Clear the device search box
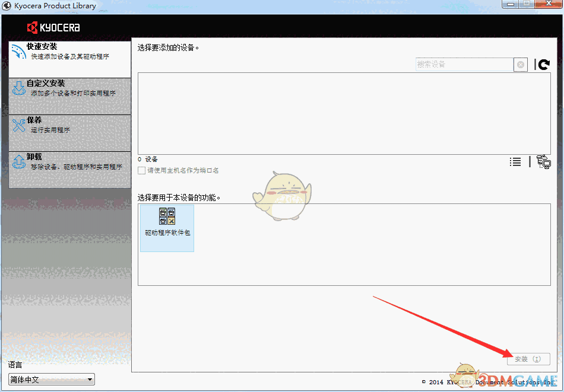This screenshot has width=564, height=392. coord(521,65)
